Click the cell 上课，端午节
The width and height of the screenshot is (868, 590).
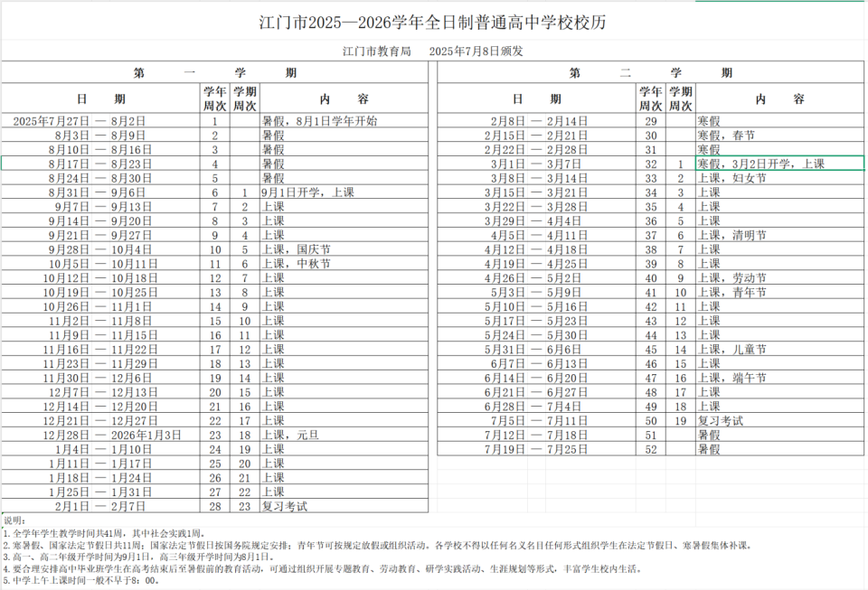click(x=779, y=379)
